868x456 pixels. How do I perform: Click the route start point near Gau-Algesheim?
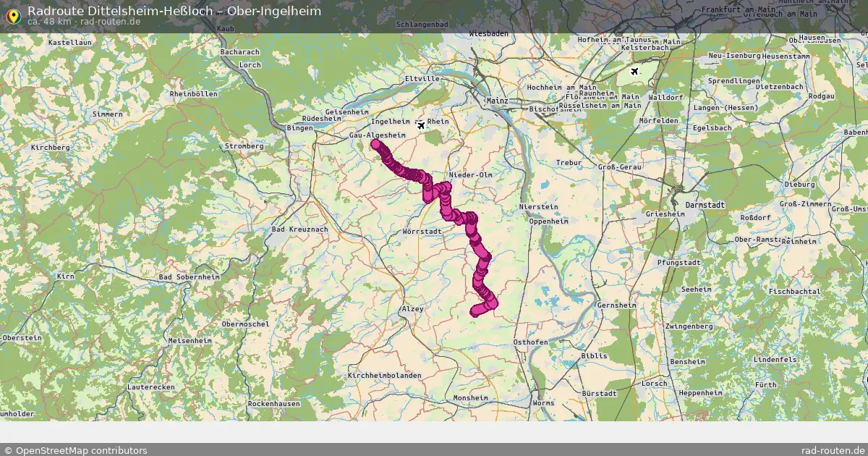pyautogui.click(x=375, y=143)
